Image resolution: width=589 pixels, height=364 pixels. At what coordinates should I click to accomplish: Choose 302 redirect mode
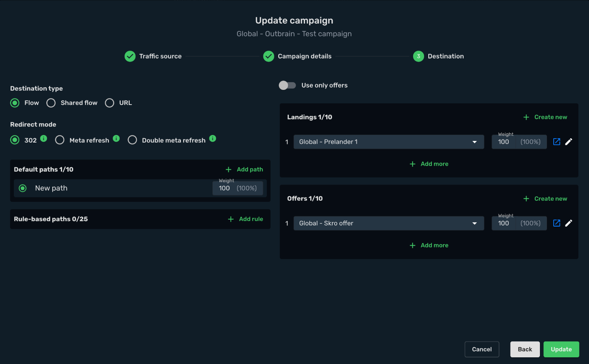coord(15,140)
